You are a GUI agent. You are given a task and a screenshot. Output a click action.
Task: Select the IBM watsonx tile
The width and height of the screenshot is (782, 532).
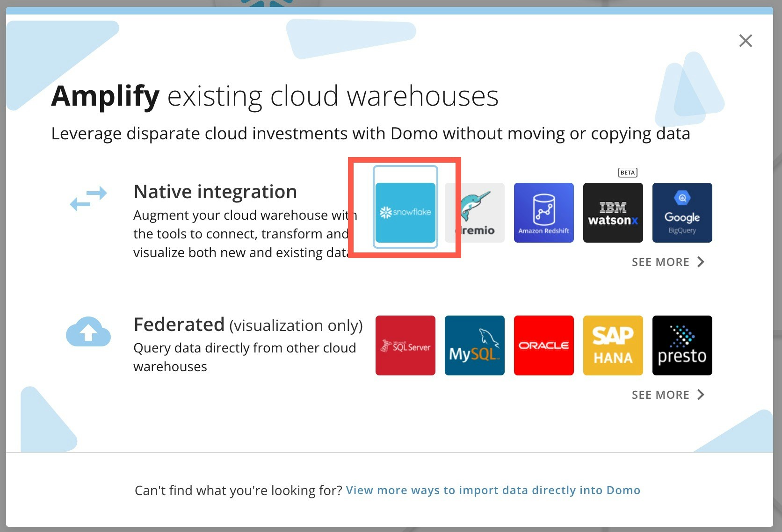pyautogui.click(x=613, y=213)
